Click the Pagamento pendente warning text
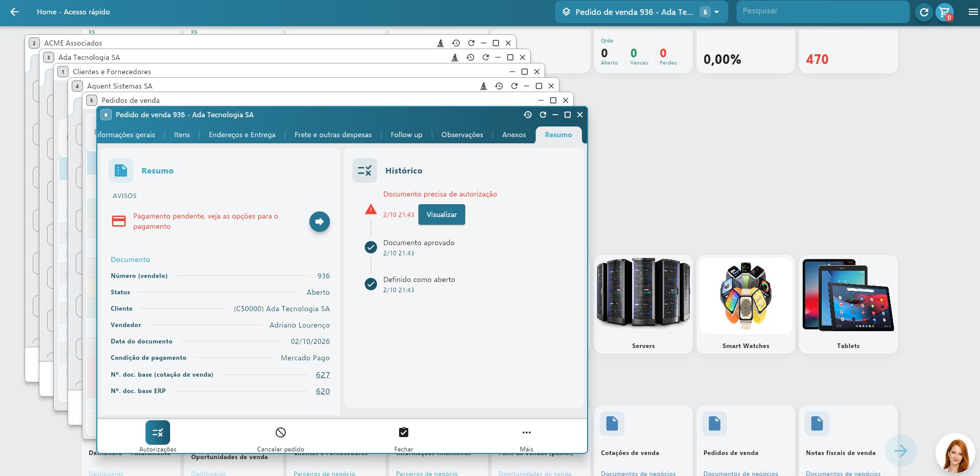This screenshot has height=476, width=980. [x=206, y=222]
